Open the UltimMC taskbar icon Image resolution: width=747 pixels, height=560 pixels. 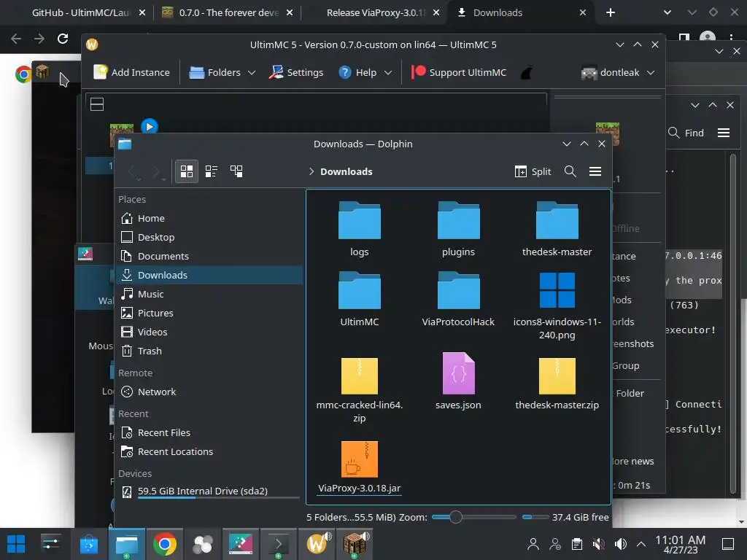click(x=317, y=543)
